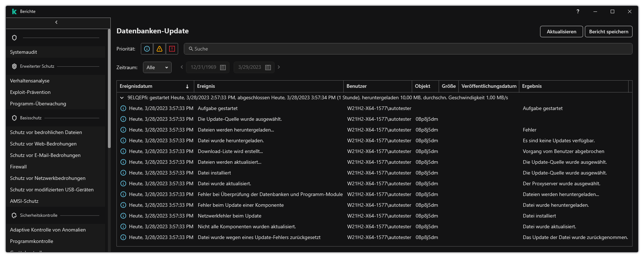Viewport: 644px width, 258px height.
Task: Click the previous period arrow
Action: tap(182, 67)
